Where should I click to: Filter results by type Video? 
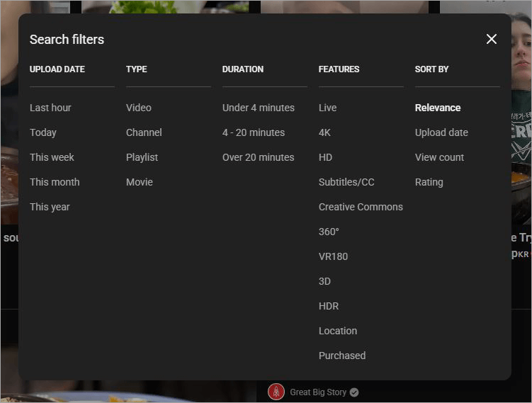(x=138, y=108)
